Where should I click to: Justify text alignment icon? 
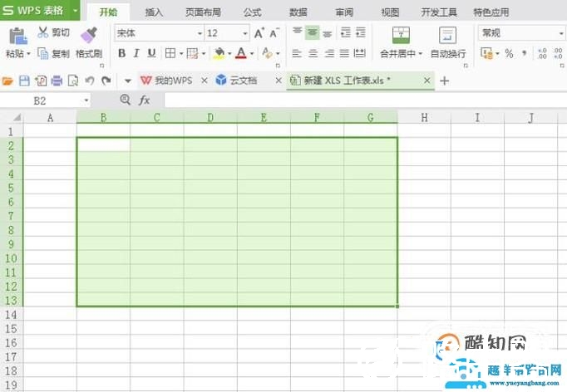344,53
